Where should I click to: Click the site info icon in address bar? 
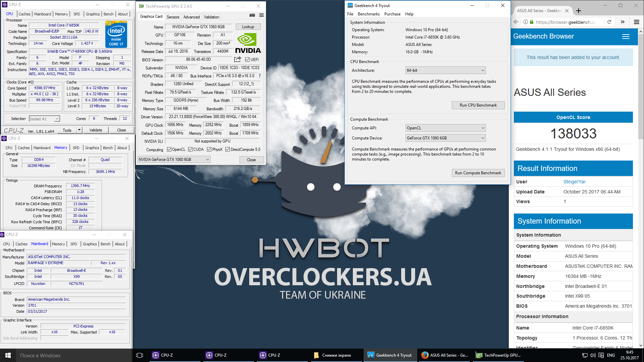(526, 22)
